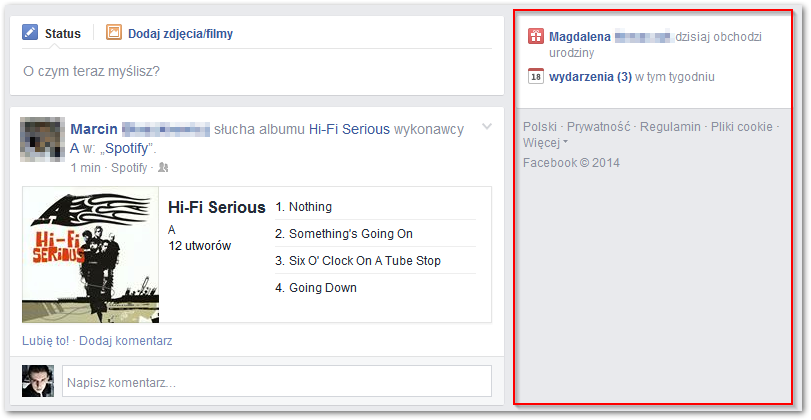The height and width of the screenshot is (420, 811).
Task: Open Marcin's profile picture thumbnail
Action: pyautogui.click(x=42, y=139)
